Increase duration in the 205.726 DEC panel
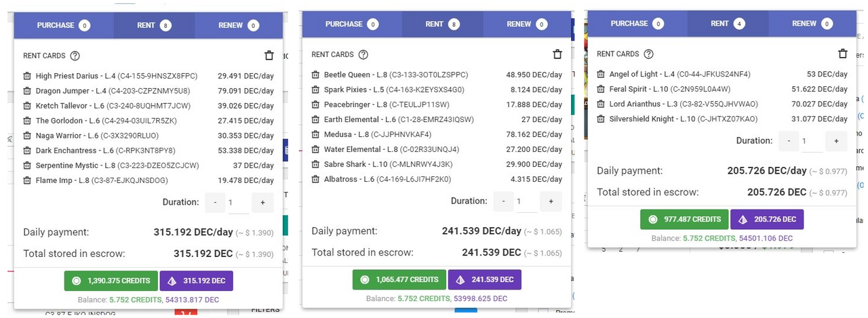868x318 pixels. tap(835, 141)
